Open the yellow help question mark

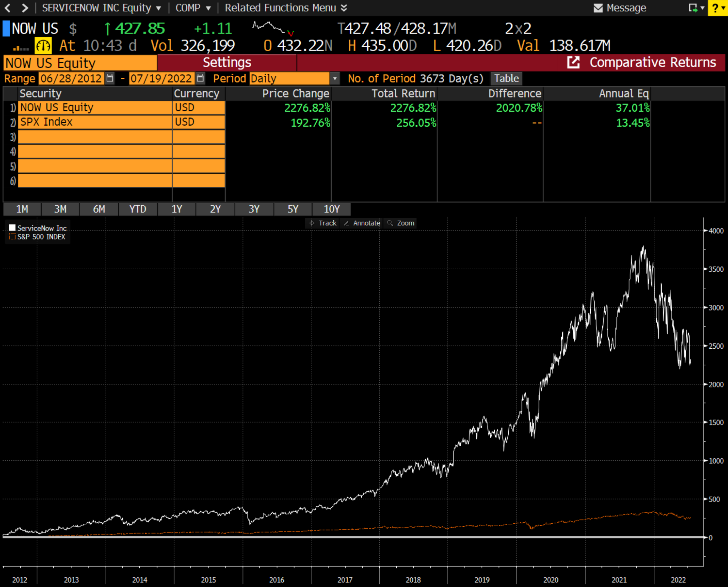click(716, 8)
